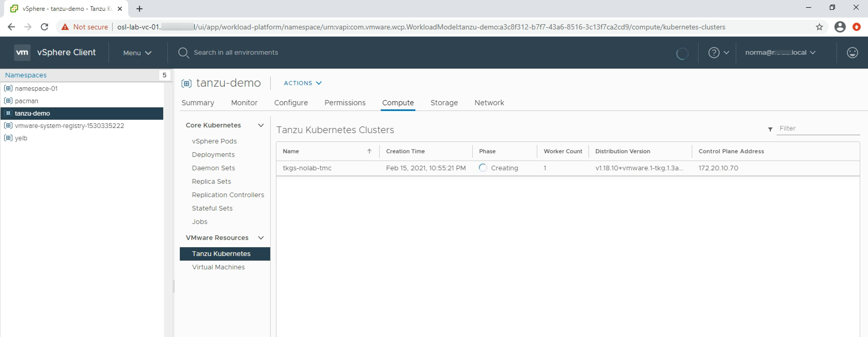Viewport: 868px width, 337px height.
Task: Click the namespace icon beside yelb
Action: click(8, 138)
